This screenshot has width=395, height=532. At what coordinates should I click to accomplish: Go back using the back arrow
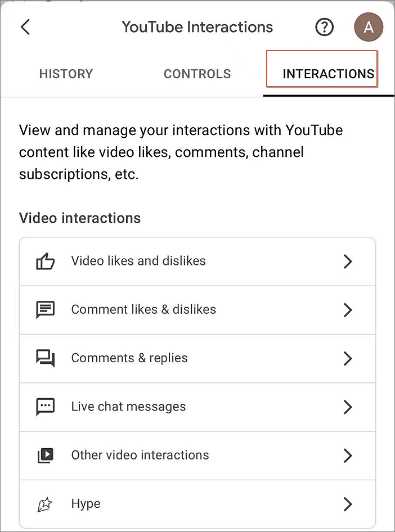[x=25, y=27]
